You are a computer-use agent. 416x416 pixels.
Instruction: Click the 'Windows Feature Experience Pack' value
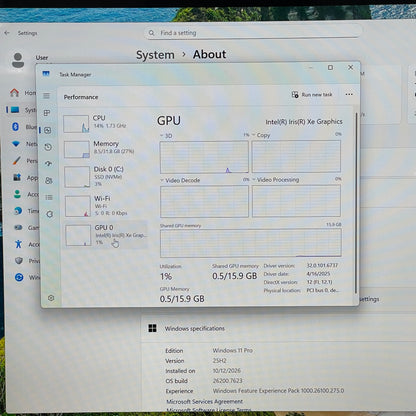[278, 391]
